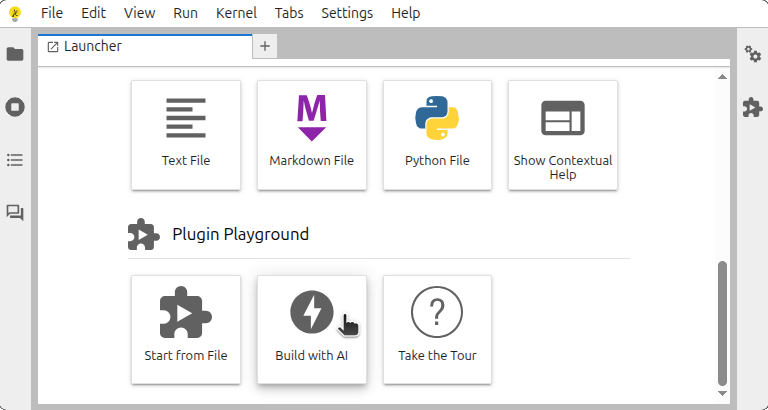The width and height of the screenshot is (768, 410).
Task: Create a new Text File
Action: click(x=186, y=135)
